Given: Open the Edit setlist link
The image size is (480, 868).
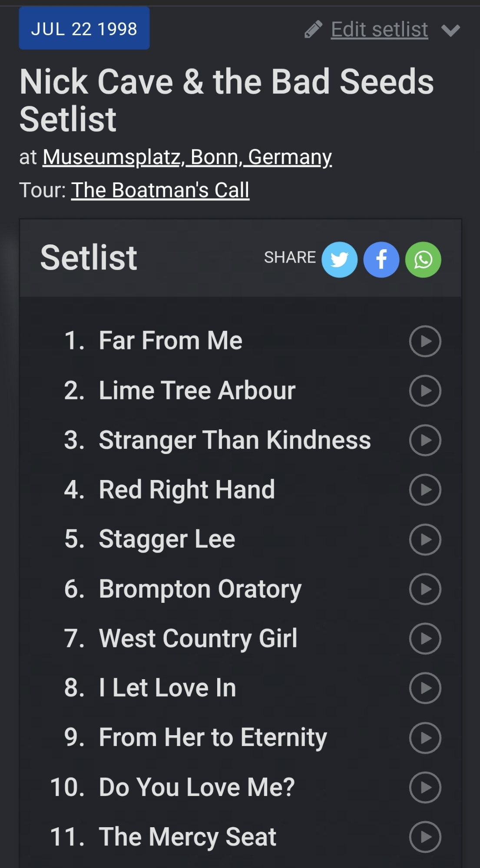Looking at the screenshot, I should pos(379,30).
